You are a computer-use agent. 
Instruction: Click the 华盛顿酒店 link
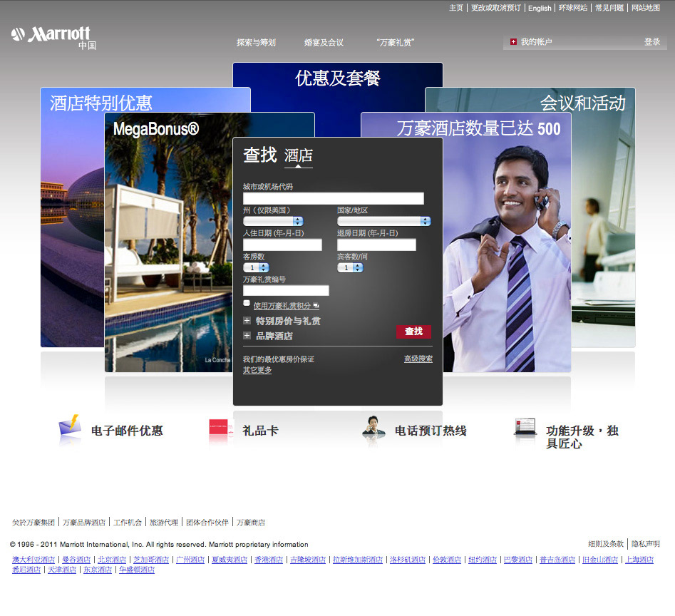tap(137, 570)
